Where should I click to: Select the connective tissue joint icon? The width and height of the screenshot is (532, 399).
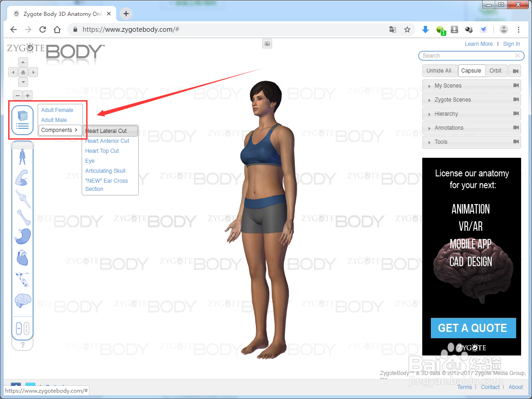click(x=23, y=199)
